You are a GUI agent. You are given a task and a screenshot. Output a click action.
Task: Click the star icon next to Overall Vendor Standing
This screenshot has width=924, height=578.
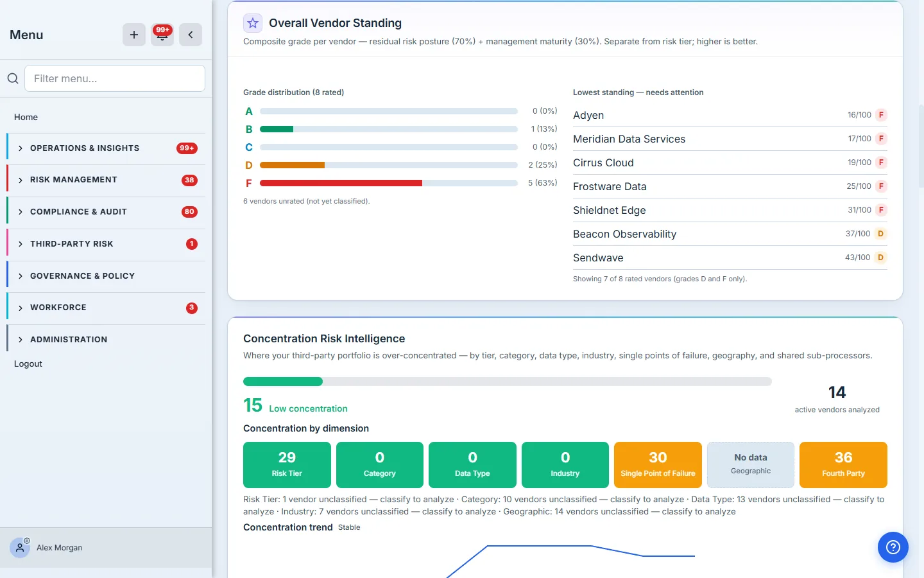click(253, 23)
